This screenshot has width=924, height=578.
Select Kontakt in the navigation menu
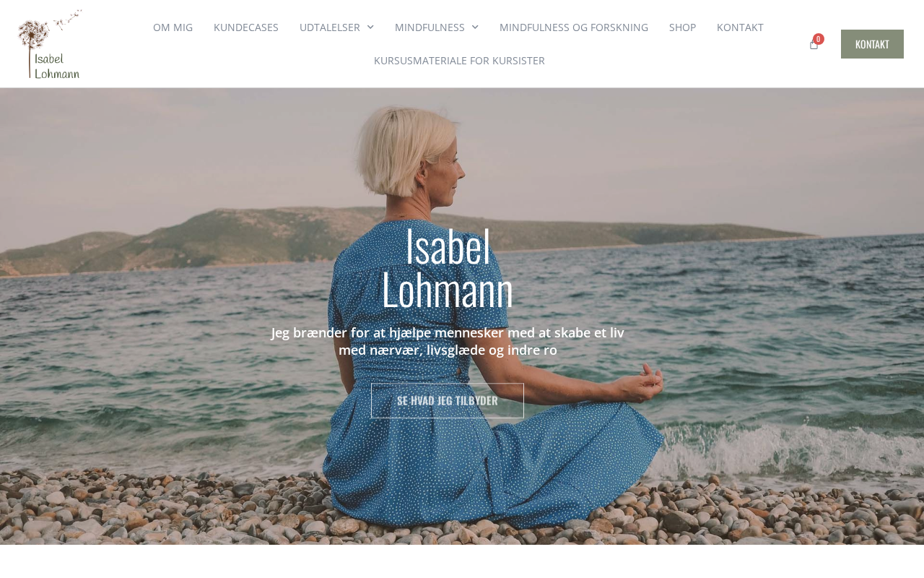pyautogui.click(x=740, y=27)
